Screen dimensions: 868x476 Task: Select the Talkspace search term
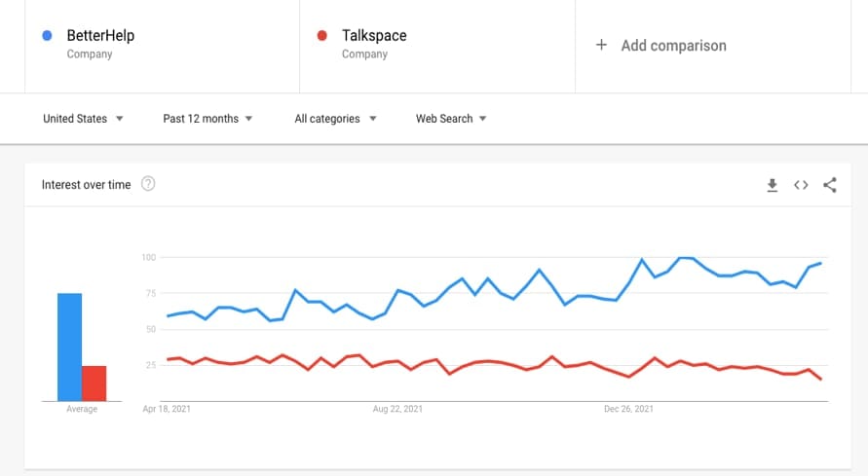[374, 36]
